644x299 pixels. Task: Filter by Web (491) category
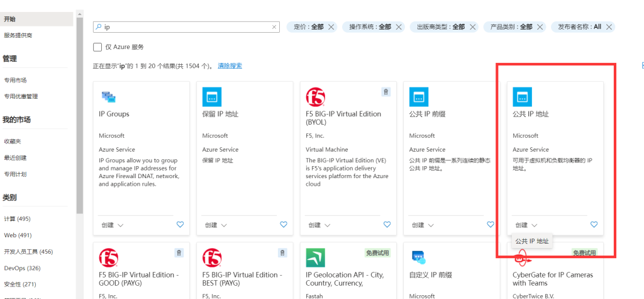[18, 235]
